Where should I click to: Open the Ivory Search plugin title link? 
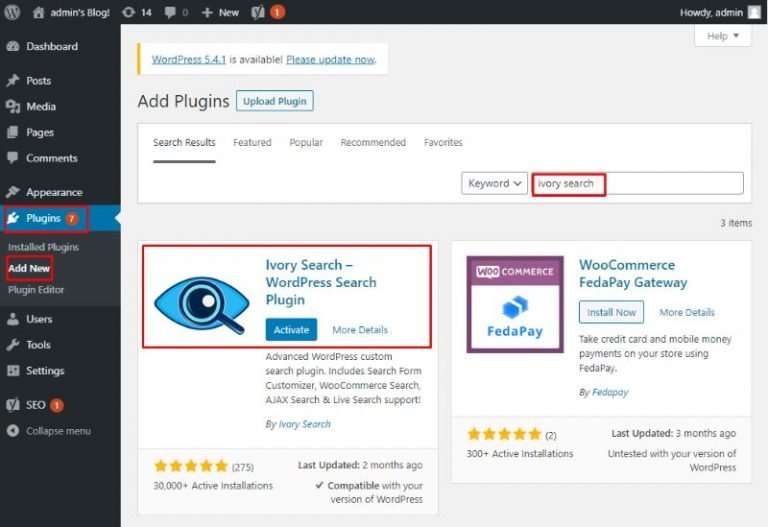[321, 282]
